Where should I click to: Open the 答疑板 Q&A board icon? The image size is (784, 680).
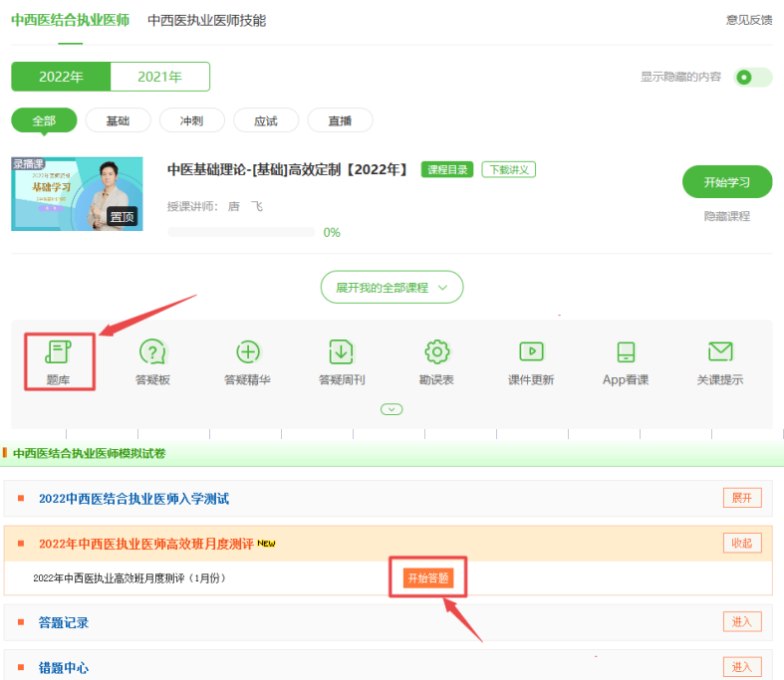(152, 353)
